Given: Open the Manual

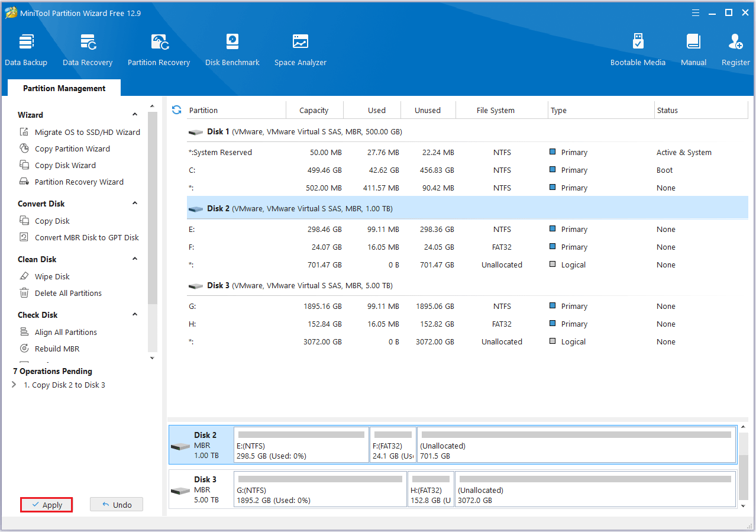Looking at the screenshot, I should (693, 50).
